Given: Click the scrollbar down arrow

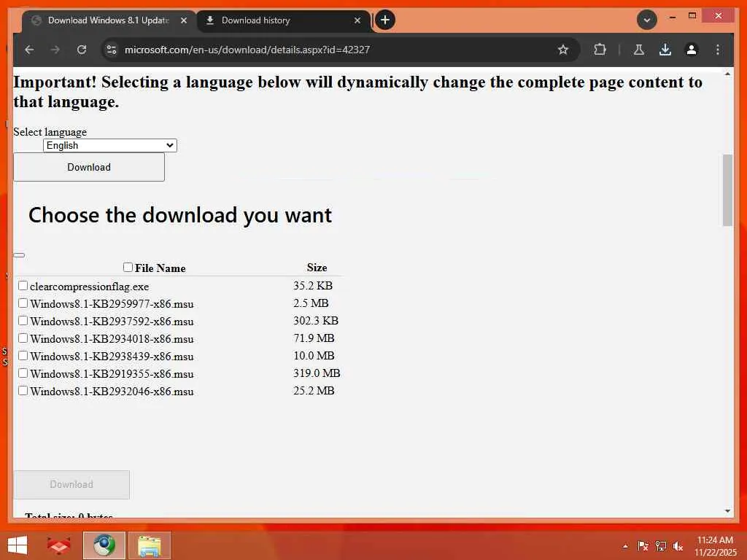Looking at the screenshot, I should click(727, 511).
